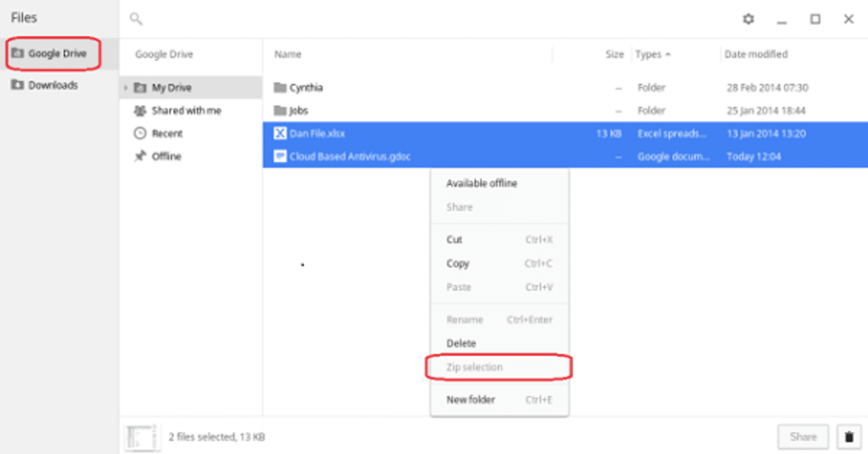Sort by the Size column header
868x454 pixels.
tap(614, 54)
